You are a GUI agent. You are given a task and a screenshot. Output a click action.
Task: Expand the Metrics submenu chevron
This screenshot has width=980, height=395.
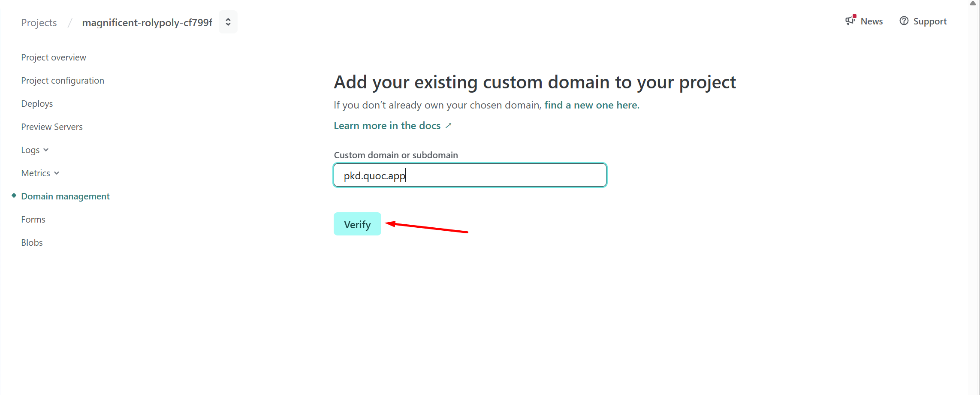coord(57,173)
